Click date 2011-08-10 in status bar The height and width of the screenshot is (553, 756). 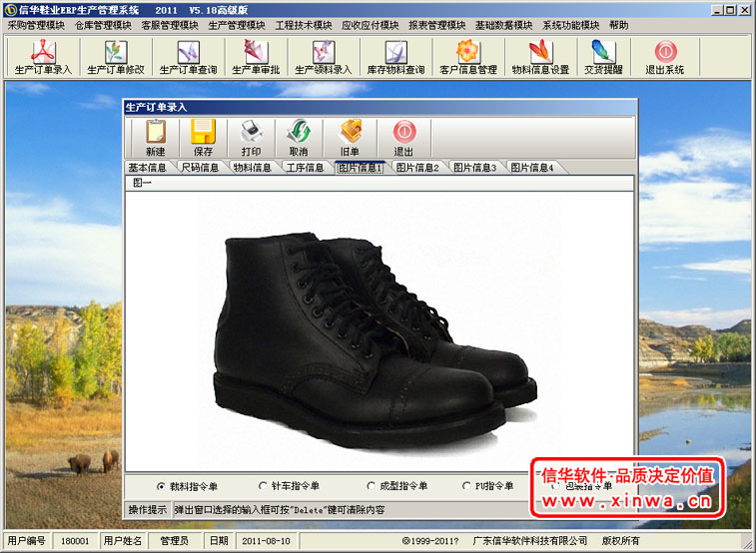click(266, 541)
